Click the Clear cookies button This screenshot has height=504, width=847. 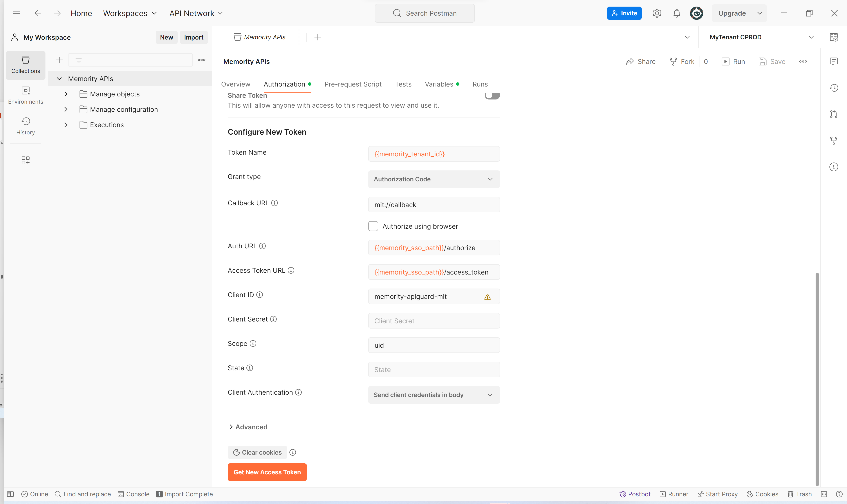coord(257,452)
